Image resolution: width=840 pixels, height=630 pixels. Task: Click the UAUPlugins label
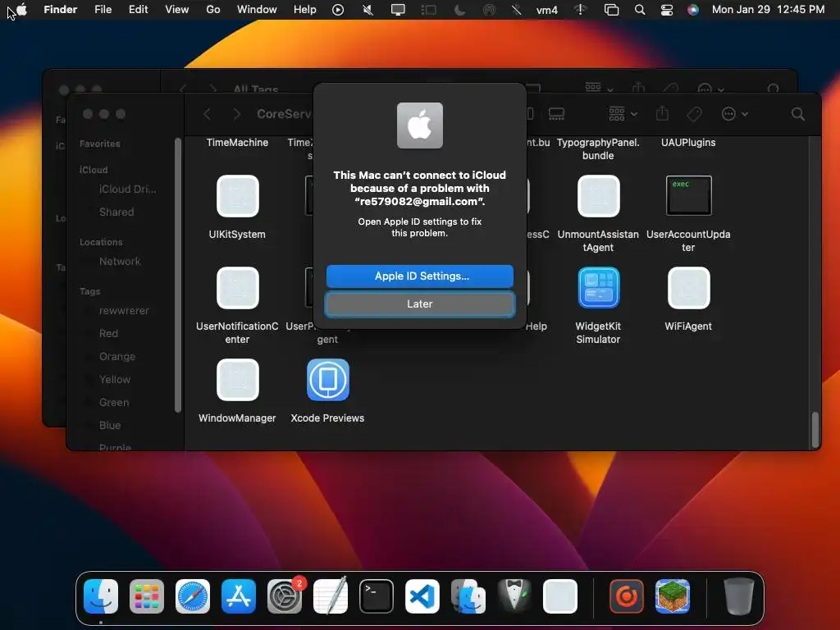pos(688,143)
